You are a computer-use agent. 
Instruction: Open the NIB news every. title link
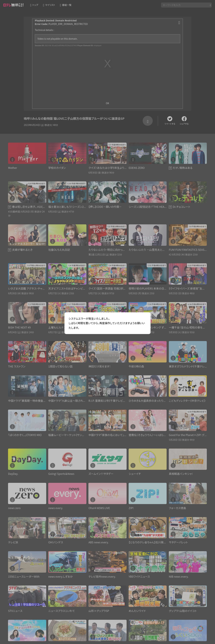[x=178, y=576]
